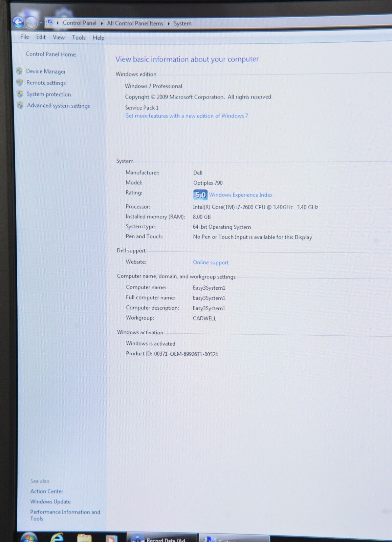Screen dimensions: 392x542
Task: Open the View menu
Action: pos(59,37)
